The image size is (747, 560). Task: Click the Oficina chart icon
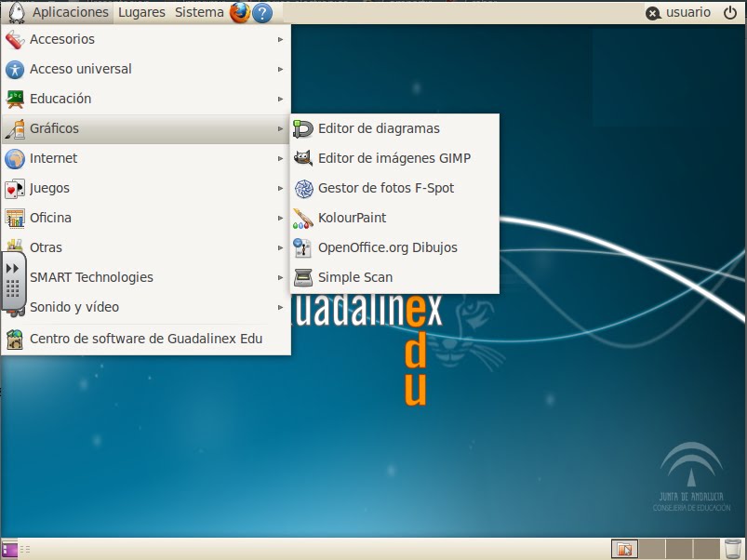click(15, 218)
